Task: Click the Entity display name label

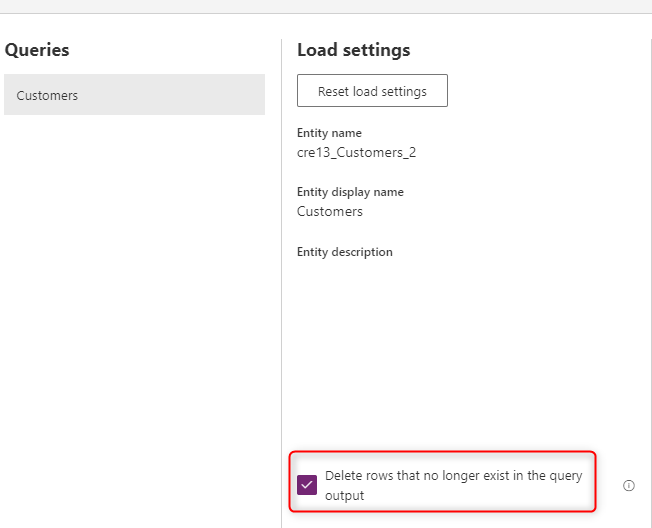Action: 350,192
